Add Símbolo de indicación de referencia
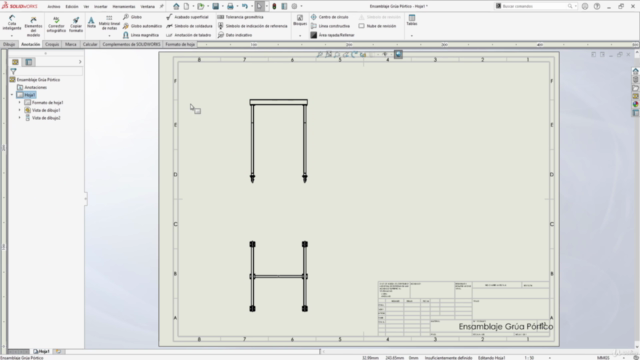This screenshot has width=640, height=360. 252,26
